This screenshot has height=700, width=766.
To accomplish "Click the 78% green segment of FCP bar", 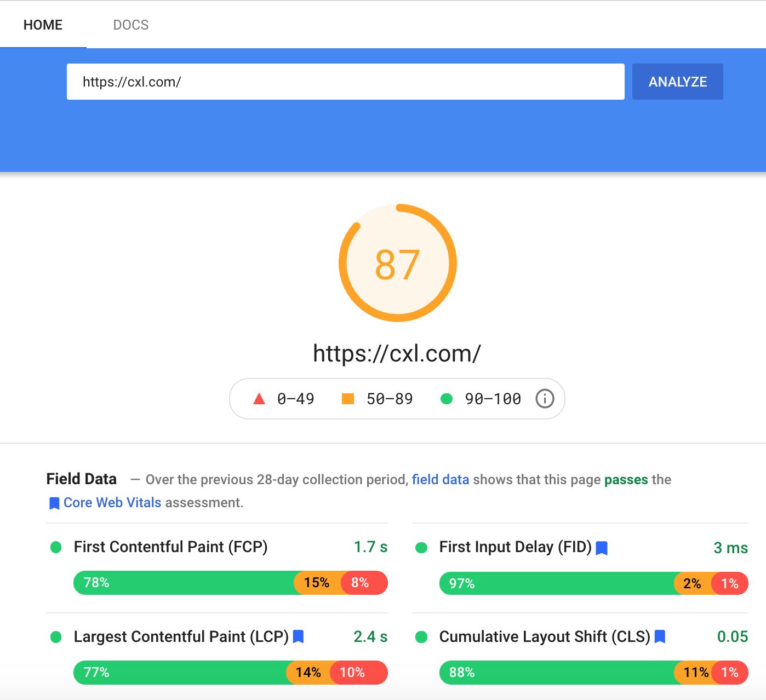I will [184, 583].
